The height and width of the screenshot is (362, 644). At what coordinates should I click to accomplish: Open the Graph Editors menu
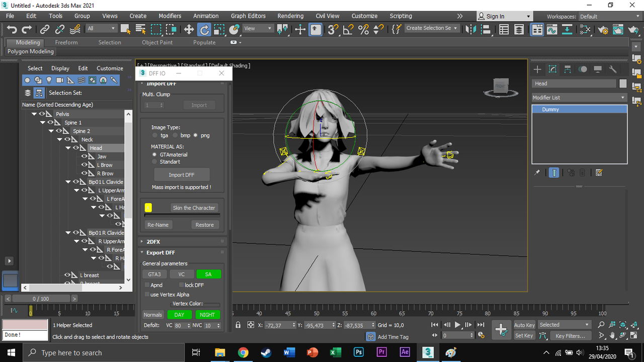[x=248, y=16]
